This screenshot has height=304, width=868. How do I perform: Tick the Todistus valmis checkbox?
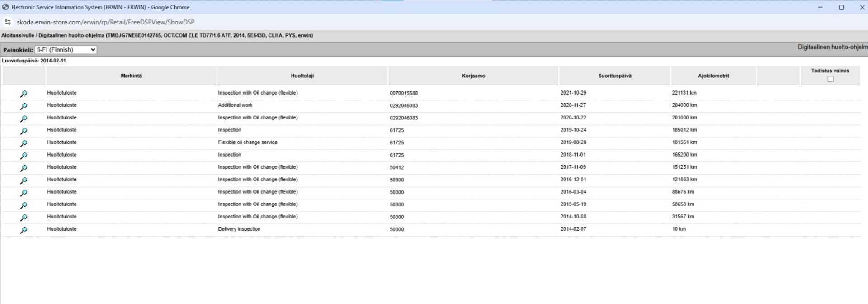830,79
